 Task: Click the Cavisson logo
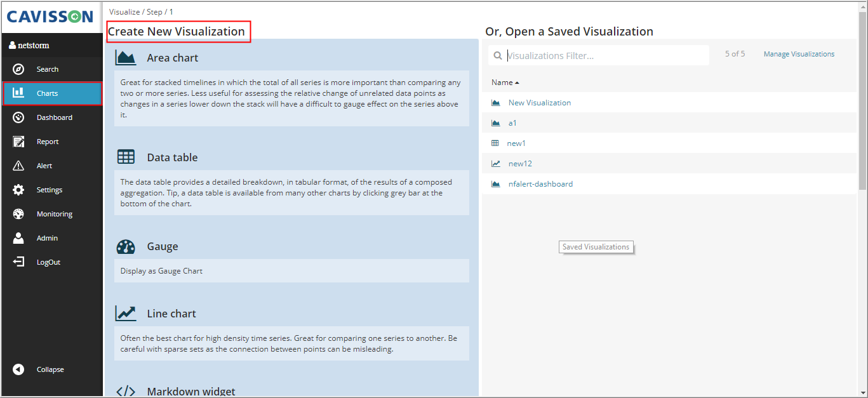50,17
